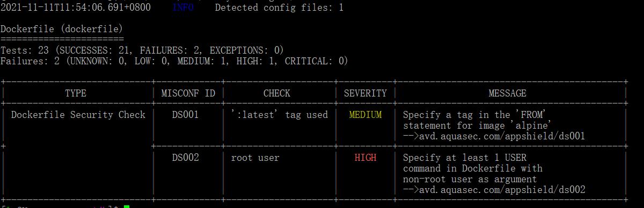Click the CHECK column header

click(277, 93)
